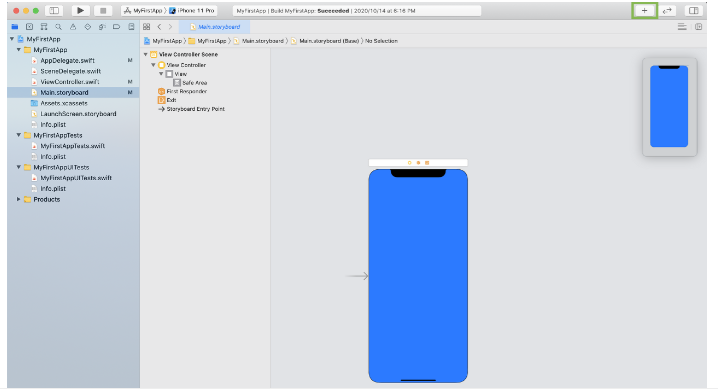Add an editor on the right

pyautogui.click(x=698, y=27)
